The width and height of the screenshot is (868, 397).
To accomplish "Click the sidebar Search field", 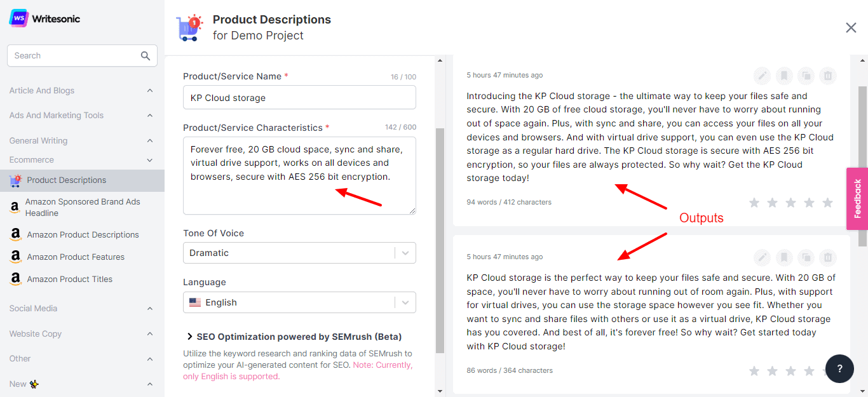I will (82, 56).
